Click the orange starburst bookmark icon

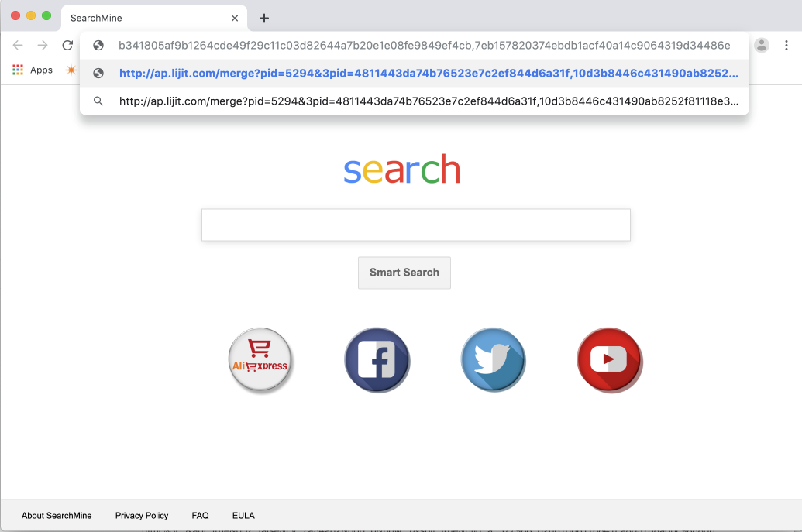tap(71, 70)
